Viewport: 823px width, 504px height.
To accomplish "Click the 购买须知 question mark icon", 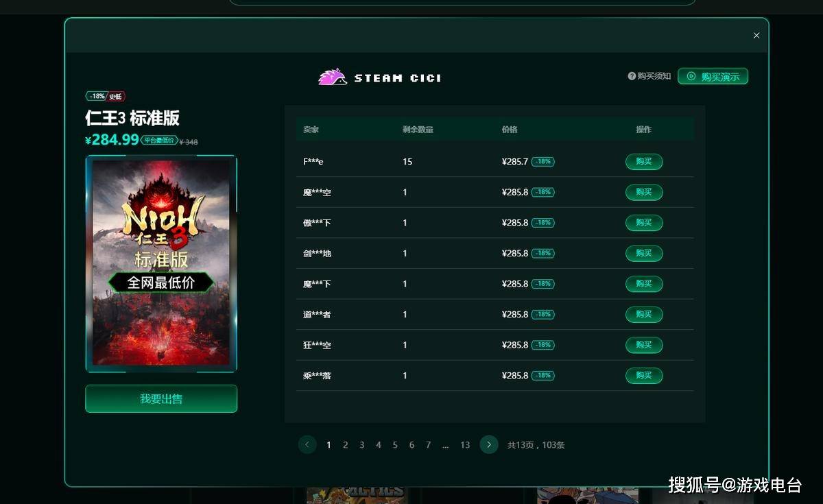I will pos(632,76).
